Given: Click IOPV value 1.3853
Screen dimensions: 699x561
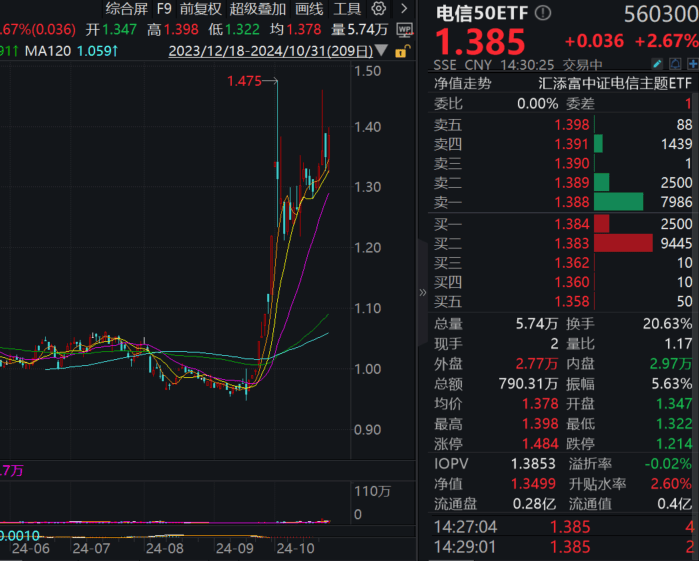Looking at the screenshot, I should click(x=533, y=464).
